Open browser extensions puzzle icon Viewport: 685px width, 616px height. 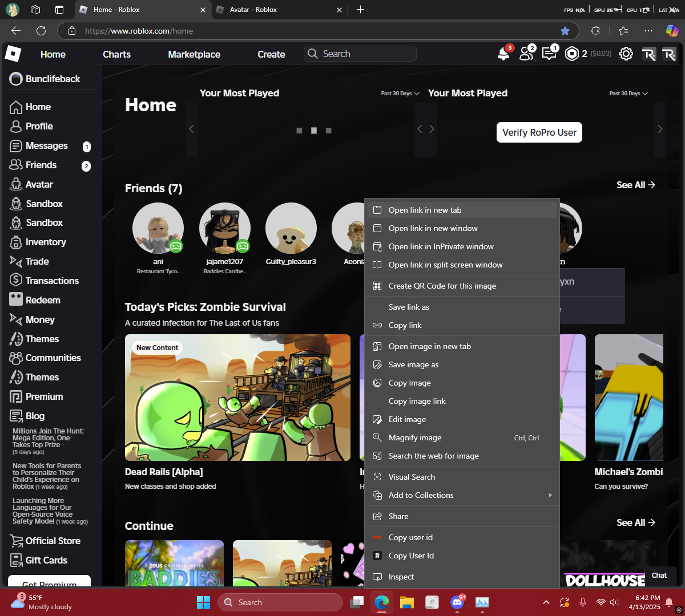[595, 31]
